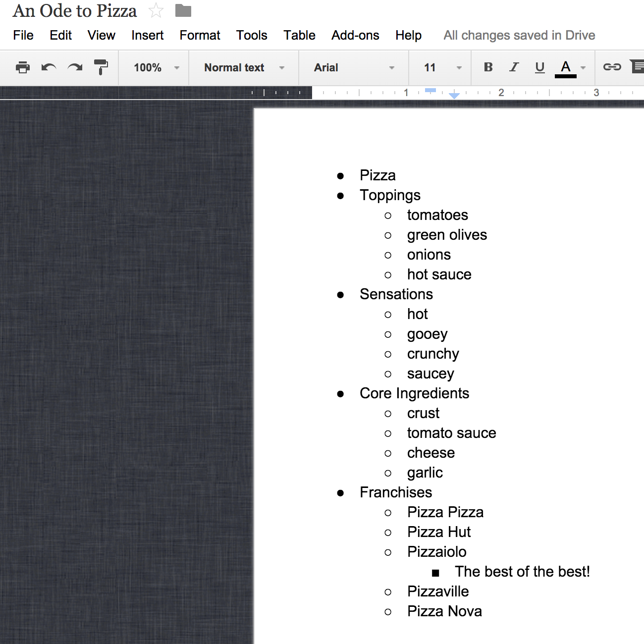Open the Arial font dropdown
Viewport: 644px width, 644px height.
[x=354, y=67]
